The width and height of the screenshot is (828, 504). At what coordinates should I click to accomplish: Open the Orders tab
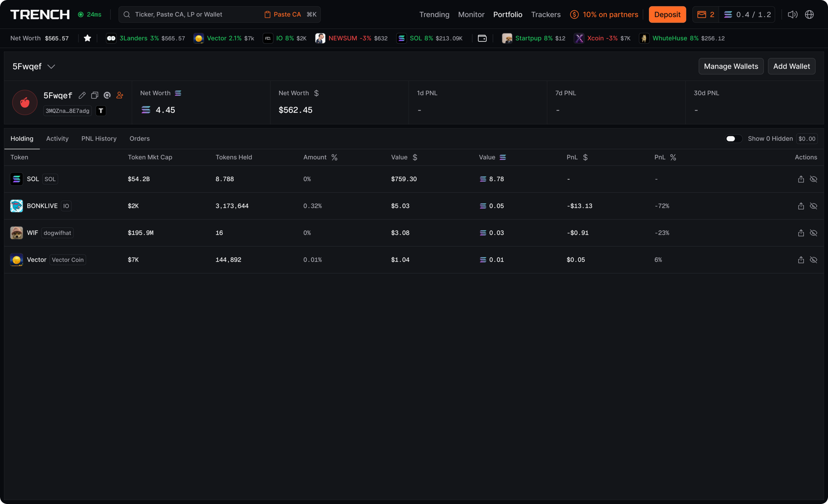click(x=139, y=139)
